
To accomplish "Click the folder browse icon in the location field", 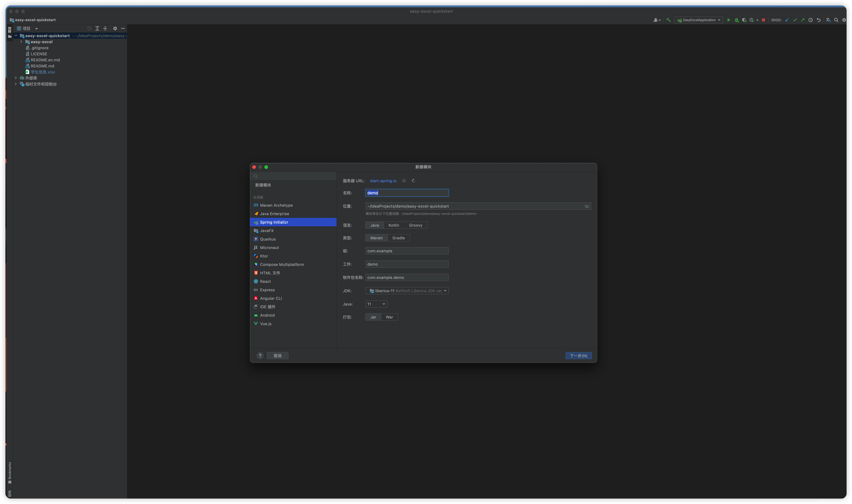I will (586, 206).
